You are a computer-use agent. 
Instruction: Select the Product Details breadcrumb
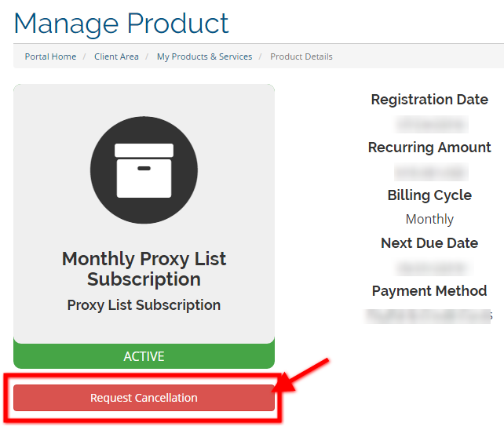coord(301,56)
